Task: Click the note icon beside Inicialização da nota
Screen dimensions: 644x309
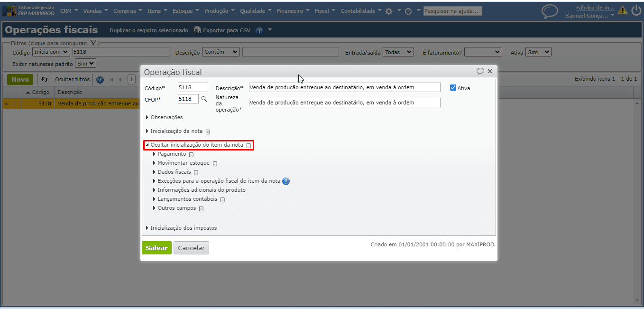Action: pyautogui.click(x=208, y=131)
